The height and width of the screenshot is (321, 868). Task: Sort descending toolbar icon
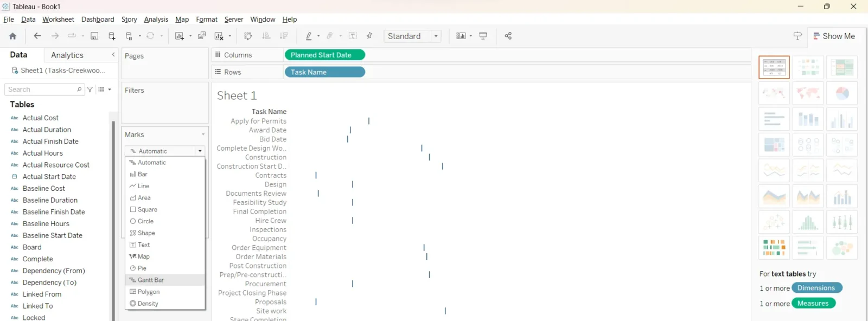(284, 36)
